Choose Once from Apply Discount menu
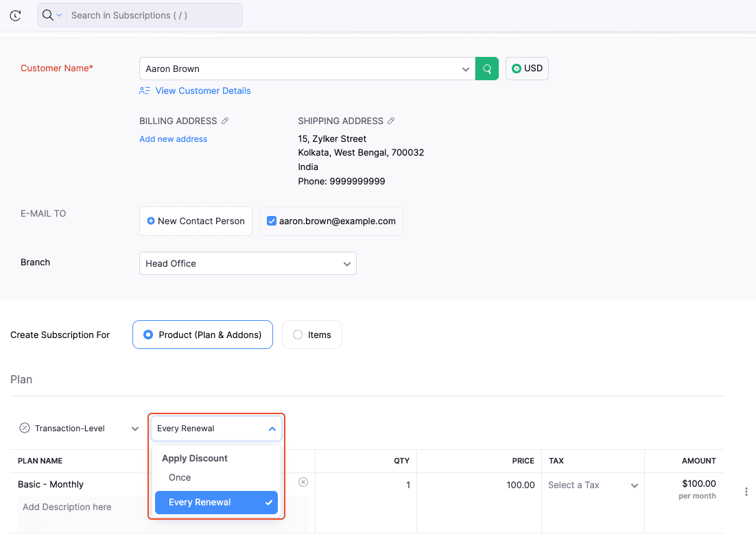The width and height of the screenshot is (756, 554). point(180,477)
